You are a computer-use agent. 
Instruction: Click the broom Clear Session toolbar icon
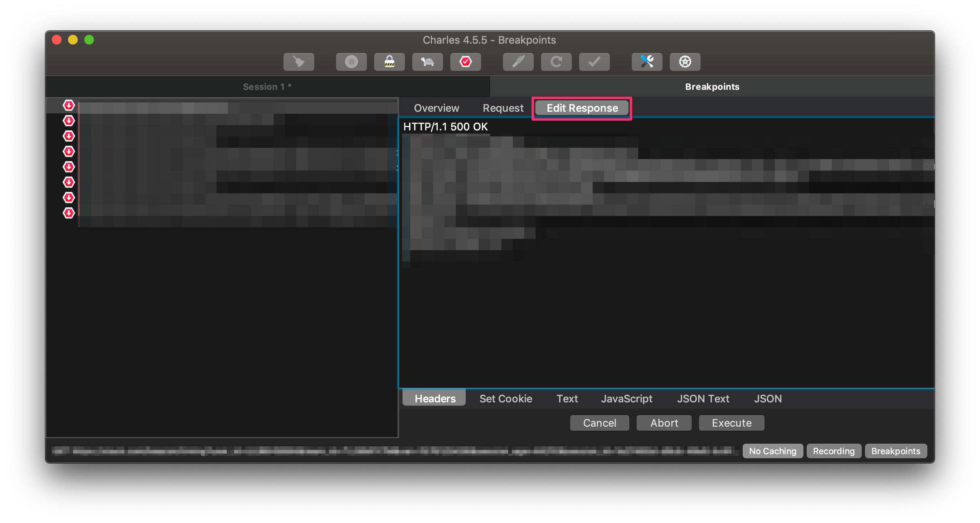pyautogui.click(x=298, y=62)
